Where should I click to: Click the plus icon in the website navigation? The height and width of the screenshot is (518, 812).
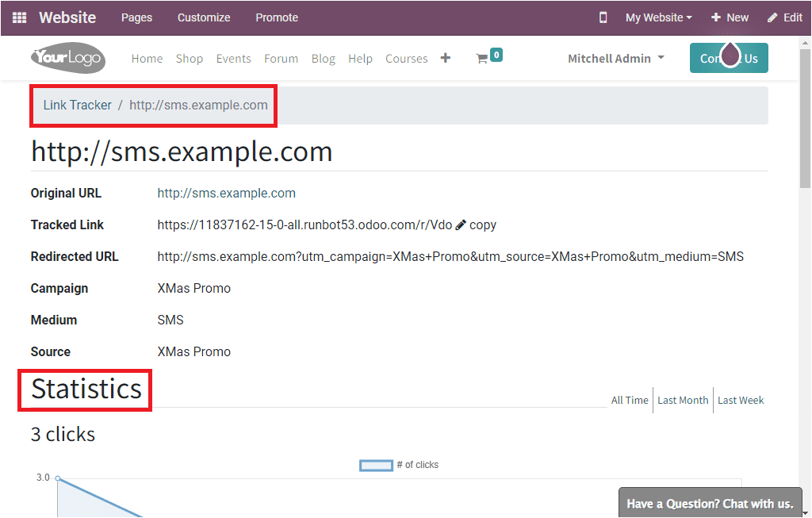[x=445, y=57]
